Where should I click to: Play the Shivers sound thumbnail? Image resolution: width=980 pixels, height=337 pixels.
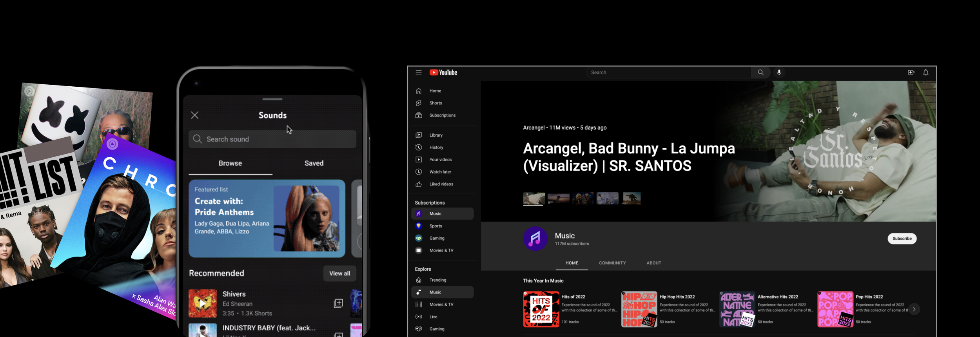click(x=203, y=303)
